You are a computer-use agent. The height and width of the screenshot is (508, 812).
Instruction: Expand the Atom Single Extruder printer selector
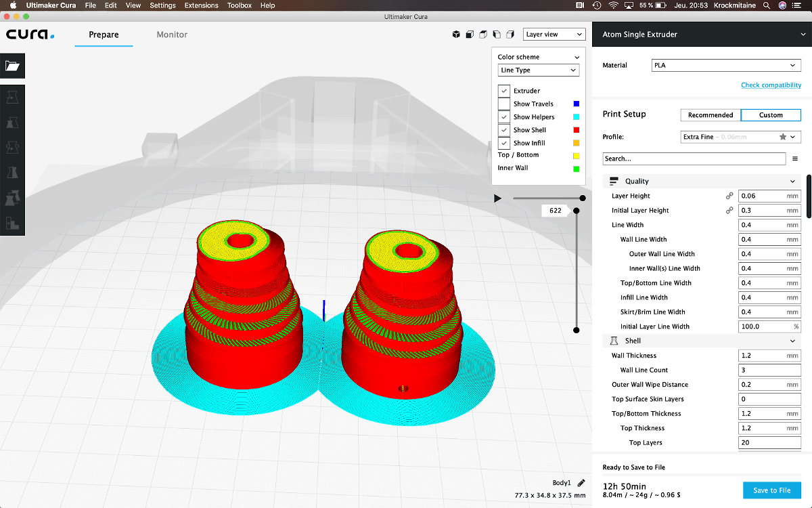[x=702, y=35]
